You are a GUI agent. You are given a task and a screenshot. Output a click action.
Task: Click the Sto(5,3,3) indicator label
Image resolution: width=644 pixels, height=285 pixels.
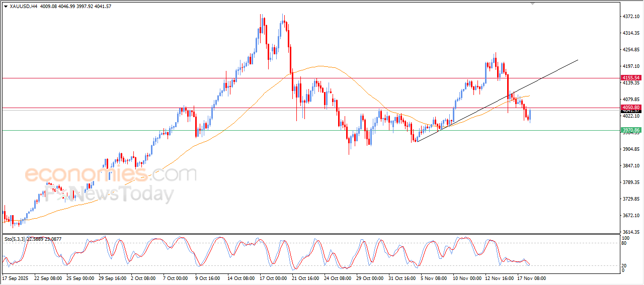click(15, 239)
